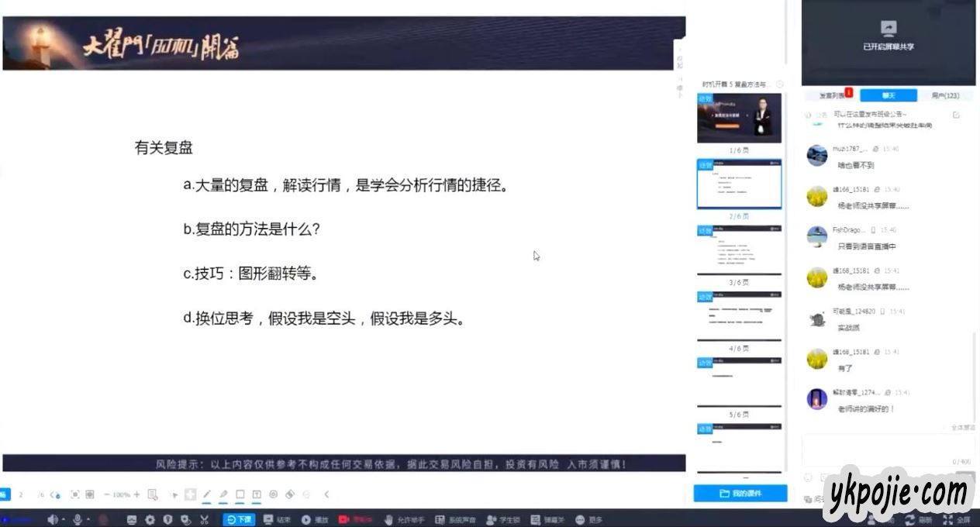Select the eraser tool in whiteboard toolbar
980x527 pixels.
click(290, 494)
